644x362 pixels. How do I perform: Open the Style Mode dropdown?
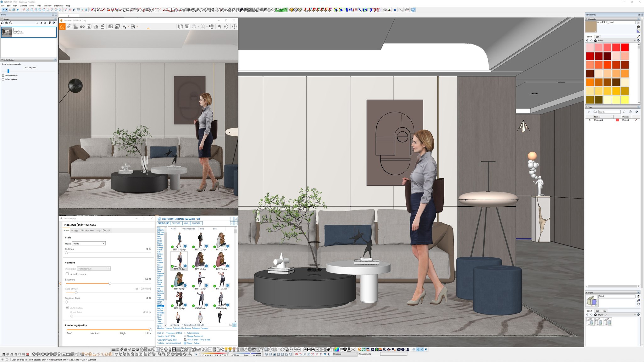(x=89, y=244)
